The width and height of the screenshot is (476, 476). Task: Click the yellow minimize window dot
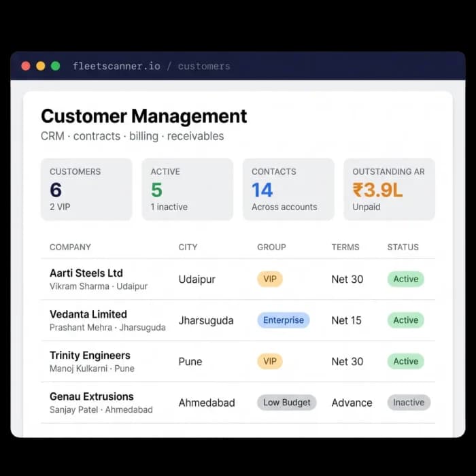tap(41, 66)
